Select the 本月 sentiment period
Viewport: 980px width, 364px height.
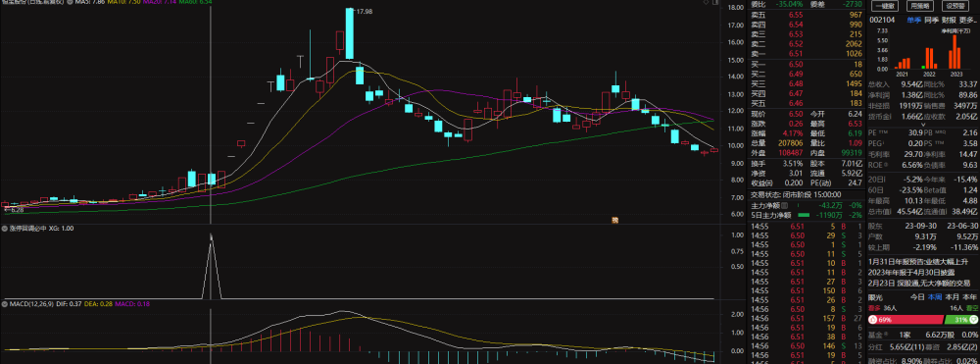pos(952,296)
